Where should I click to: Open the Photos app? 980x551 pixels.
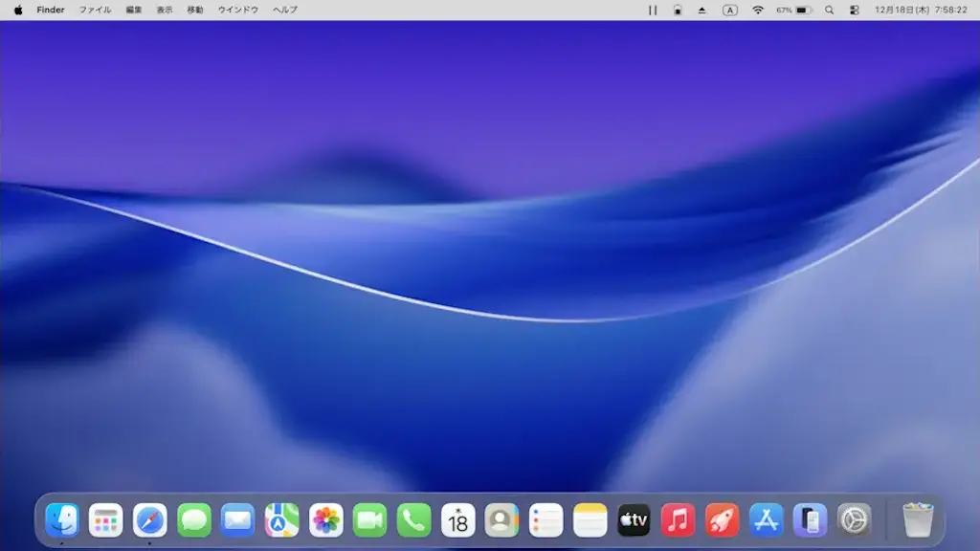(x=325, y=521)
